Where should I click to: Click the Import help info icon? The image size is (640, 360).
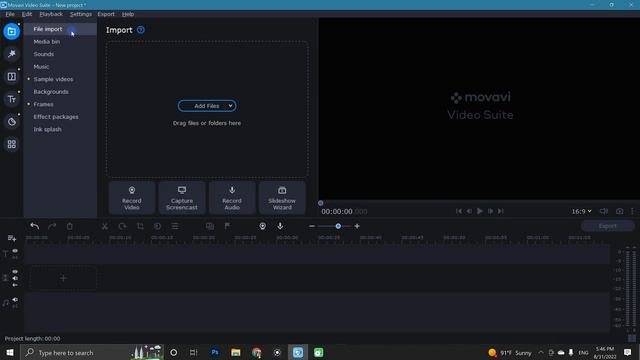coord(141,30)
